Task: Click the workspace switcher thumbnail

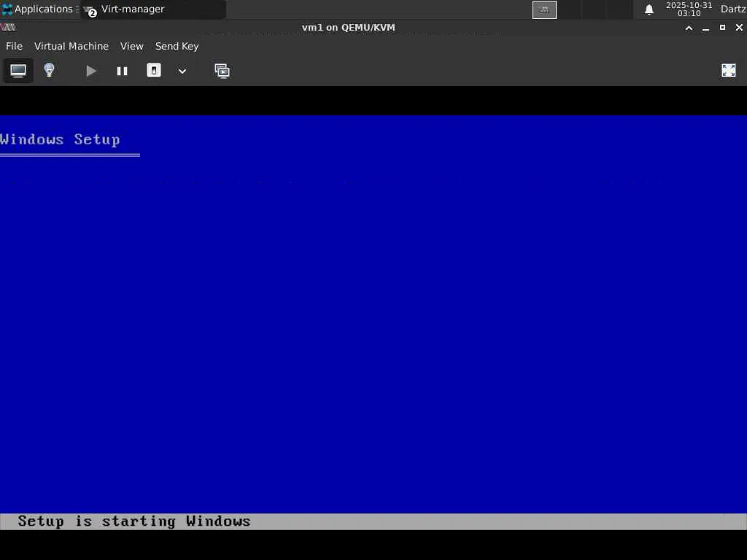Action: point(544,9)
